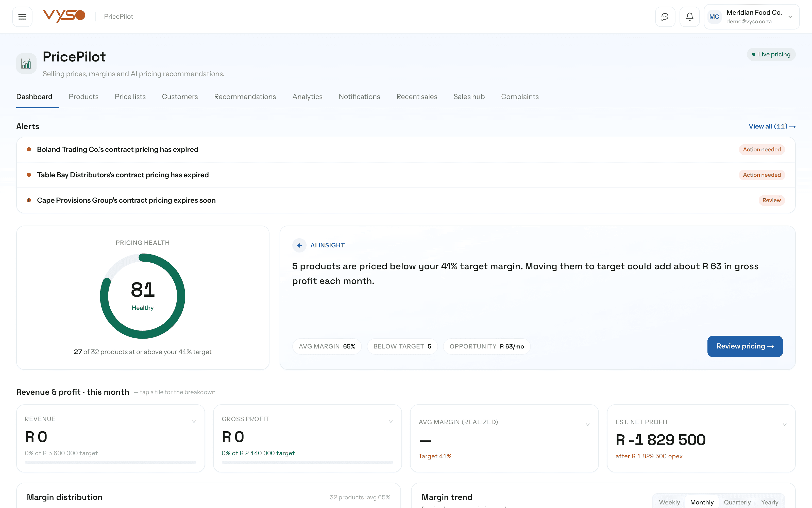Screen dimensions: 812x508
Task: Click the PricePilot chart icon beside title
Action: (x=26, y=63)
